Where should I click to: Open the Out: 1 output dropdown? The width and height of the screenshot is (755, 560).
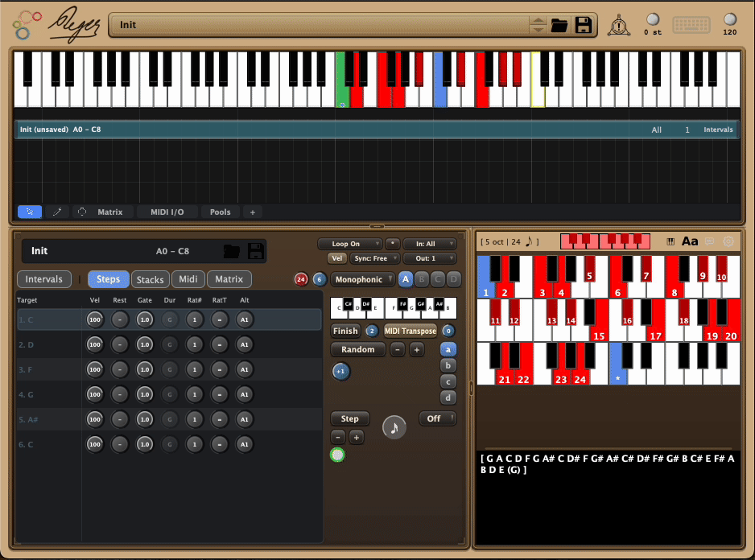[430, 258]
